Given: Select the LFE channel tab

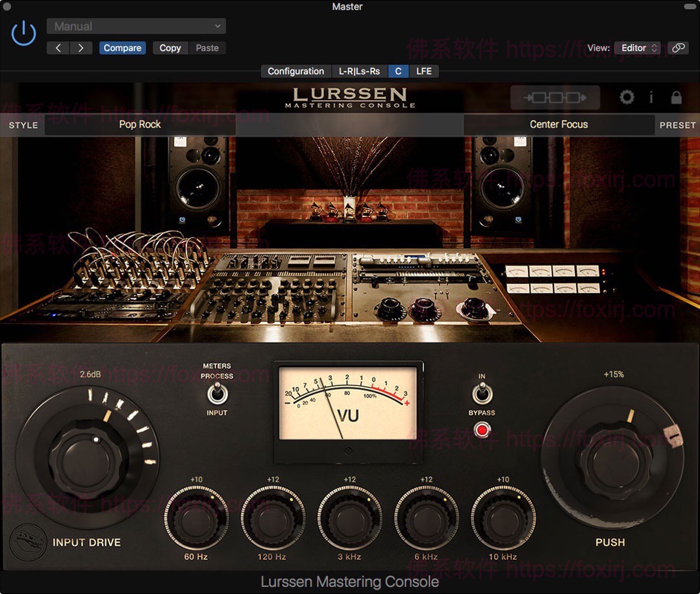Looking at the screenshot, I should [424, 71].
